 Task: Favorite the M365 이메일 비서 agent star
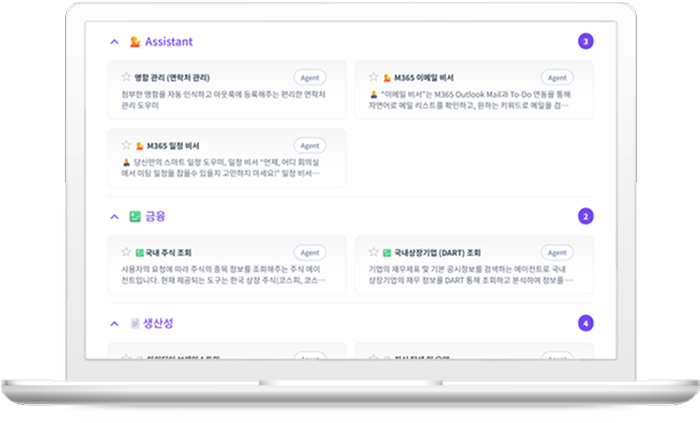(x=373, y=77)
